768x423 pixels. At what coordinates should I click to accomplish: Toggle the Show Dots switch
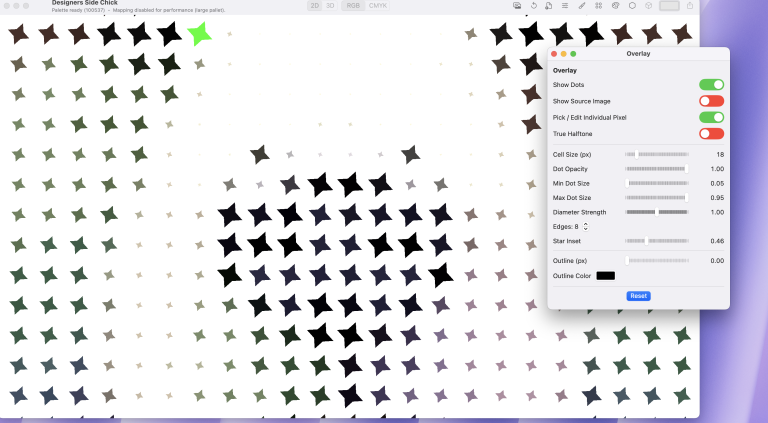point(711,85)
